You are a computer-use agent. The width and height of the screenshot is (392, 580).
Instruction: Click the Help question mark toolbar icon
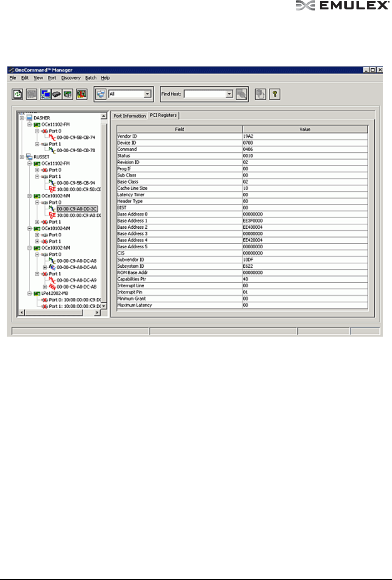coord(275,94)
